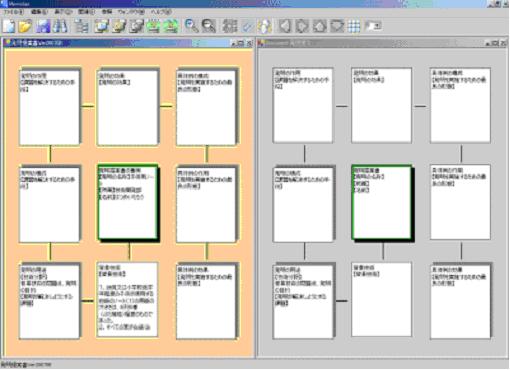Close the orange child window
This screenshot has height=370, width=510.
point(250,43)
